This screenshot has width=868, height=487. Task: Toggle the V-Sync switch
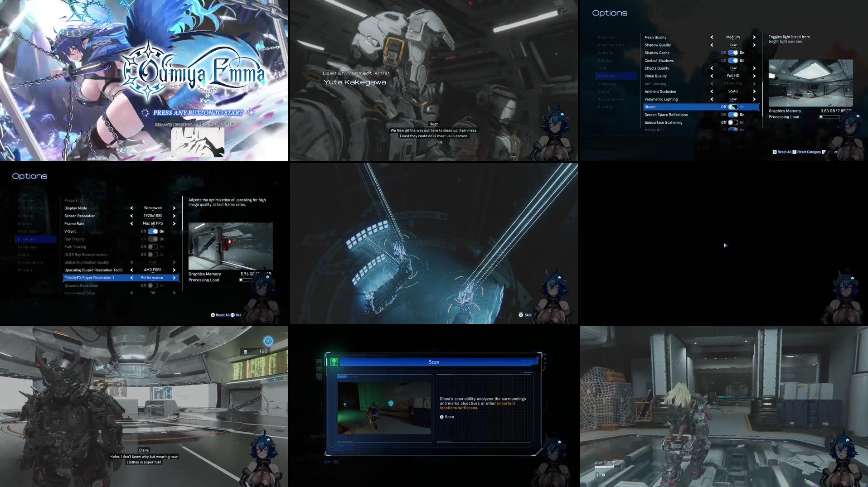(x=153, y=231)
